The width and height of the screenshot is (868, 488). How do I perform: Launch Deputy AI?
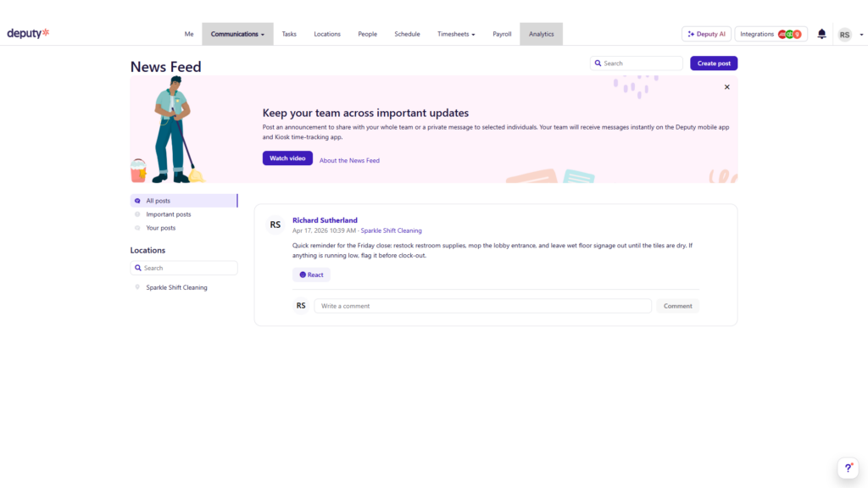click(x=706, y=34)
